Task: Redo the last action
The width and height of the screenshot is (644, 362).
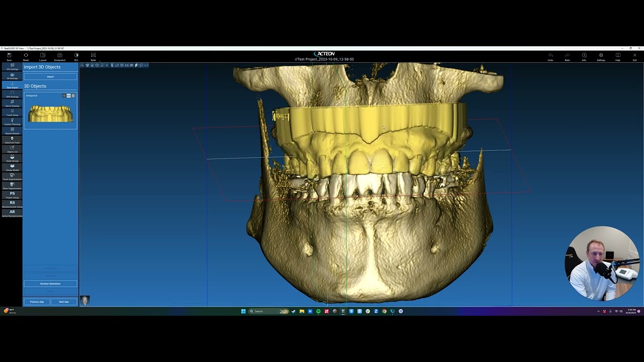Action: (567, 56)
